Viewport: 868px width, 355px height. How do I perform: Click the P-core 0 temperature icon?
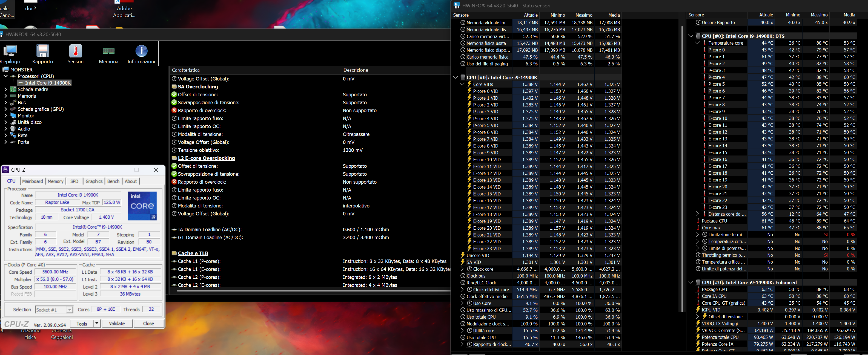pyautogui.click(x=704, y=50)
